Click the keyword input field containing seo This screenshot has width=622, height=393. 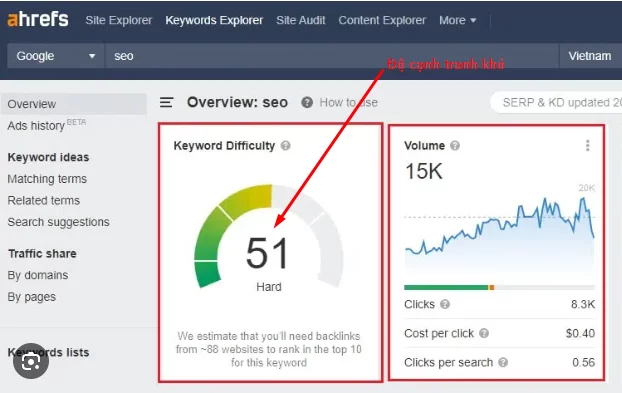click(x=332, y=56)
